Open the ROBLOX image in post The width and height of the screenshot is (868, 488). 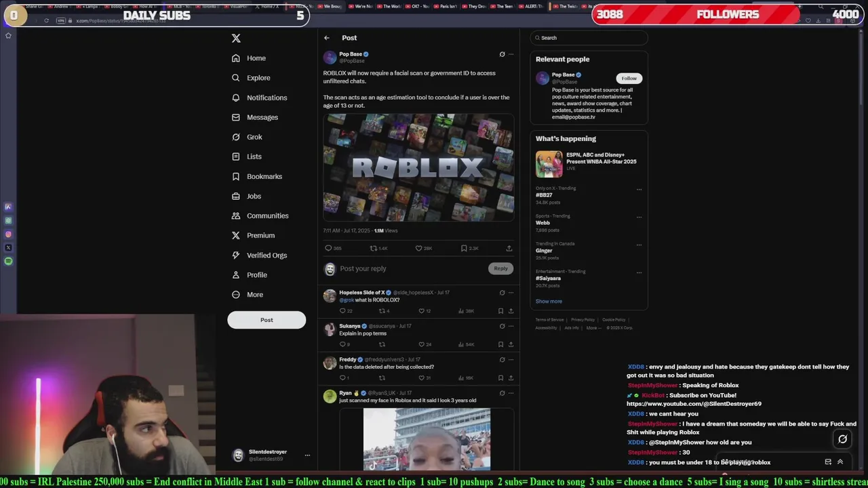click(418, 167)
